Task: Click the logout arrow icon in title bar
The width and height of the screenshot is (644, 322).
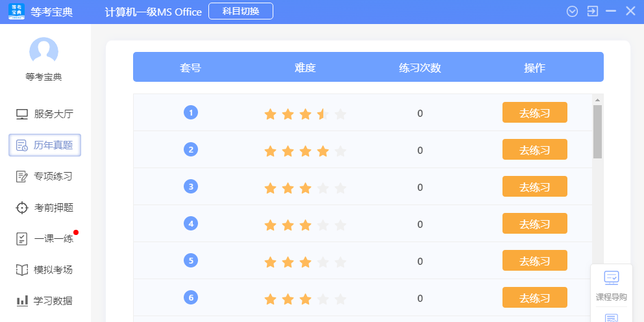Action: [x=592, y=11]
